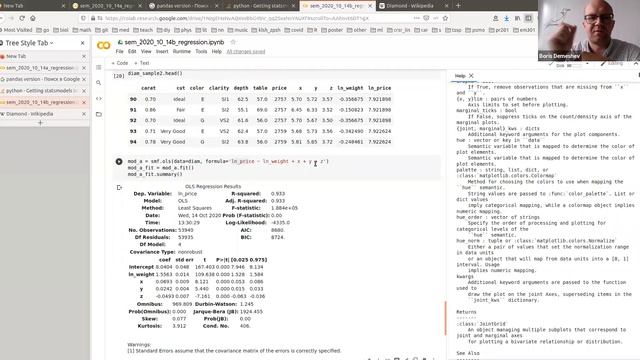The image size is (640, 360).
Task: Open a new browser tab with plus
Action: (458, 6)
